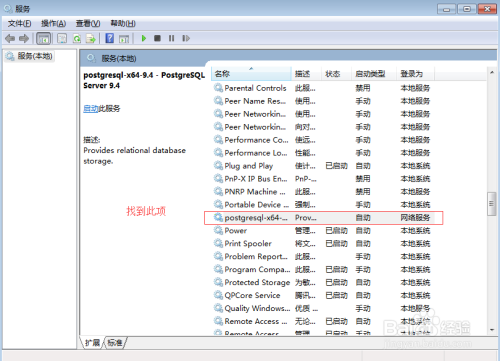500x361 pixels.
Task: Select the Peer Name Res... service row
Action: coord(323,101)
